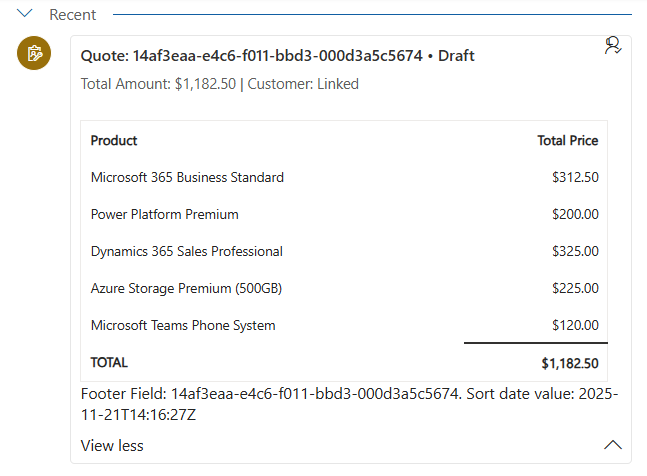Select Dynamics 365 Sales Professional row
647x476 pixels.
click(186, 251)
